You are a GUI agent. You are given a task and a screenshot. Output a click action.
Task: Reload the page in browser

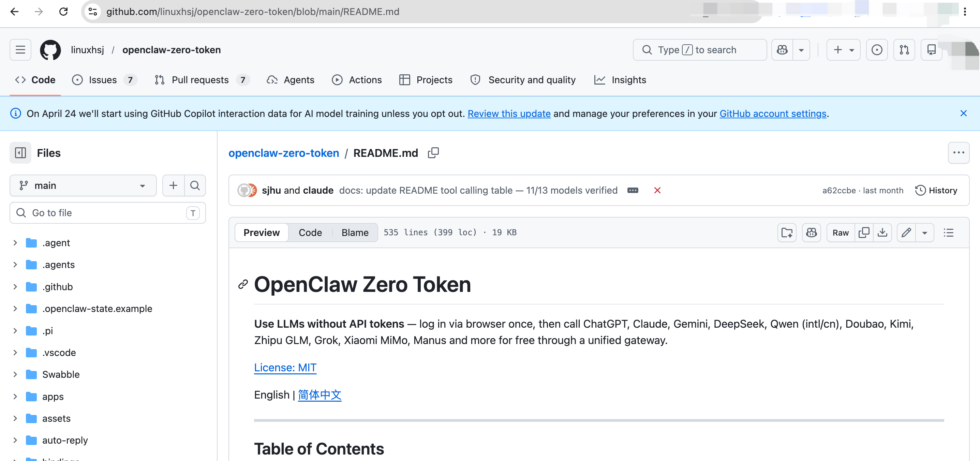(63, 12)
